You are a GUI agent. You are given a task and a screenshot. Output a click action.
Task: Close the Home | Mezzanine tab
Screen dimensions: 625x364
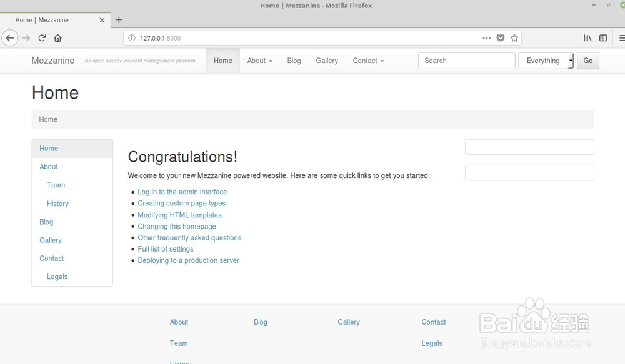tap(102, 20)
